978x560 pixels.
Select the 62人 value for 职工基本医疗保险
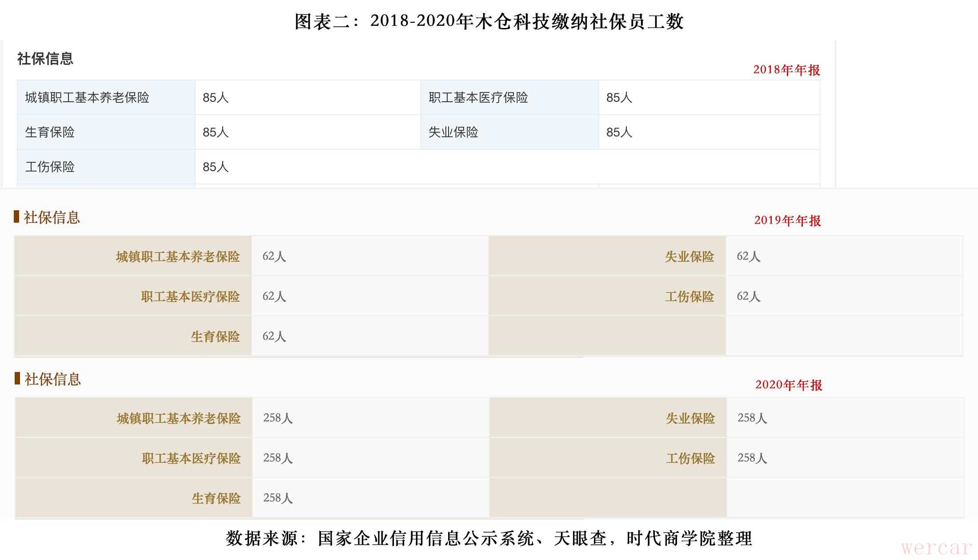274,296
